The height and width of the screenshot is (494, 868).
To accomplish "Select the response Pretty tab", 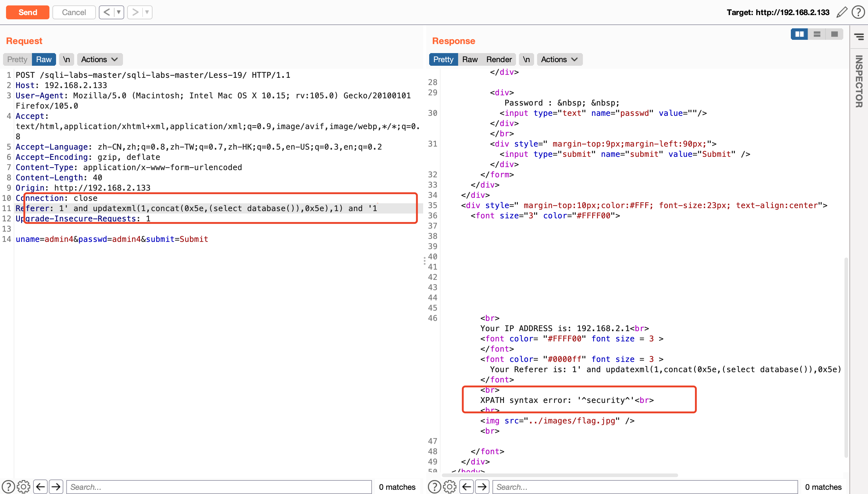I will 443,59.
